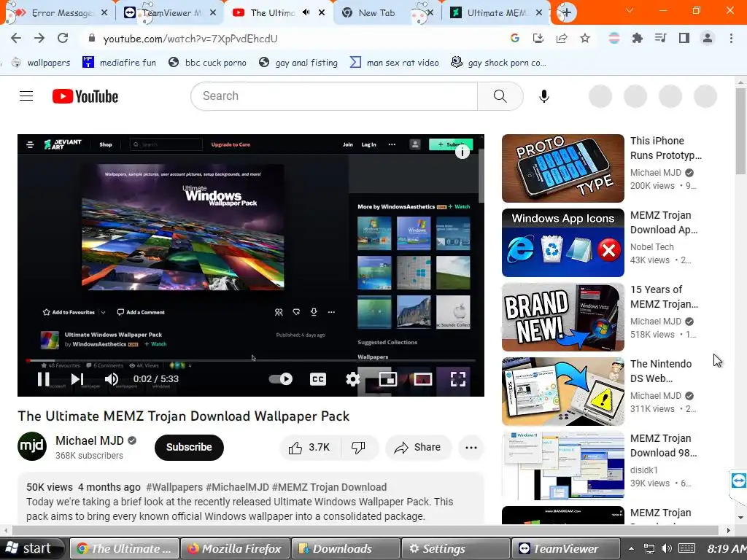
Task: Go forward in browser history
Action: coord(39,38)
